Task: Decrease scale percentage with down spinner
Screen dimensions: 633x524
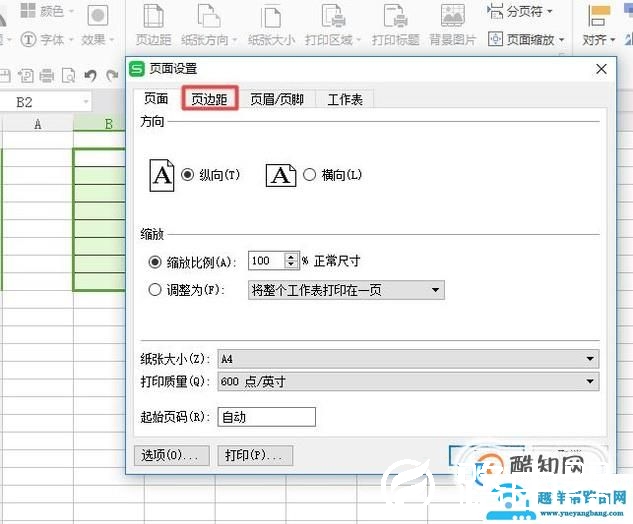Action: pyautogui.click(x=291, y=264)
